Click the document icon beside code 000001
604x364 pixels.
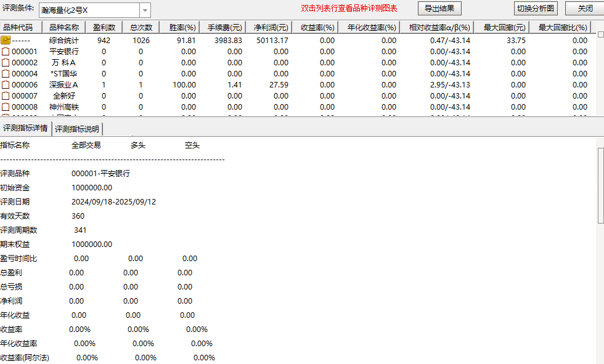pyautogui.click(x=6, y=52)
